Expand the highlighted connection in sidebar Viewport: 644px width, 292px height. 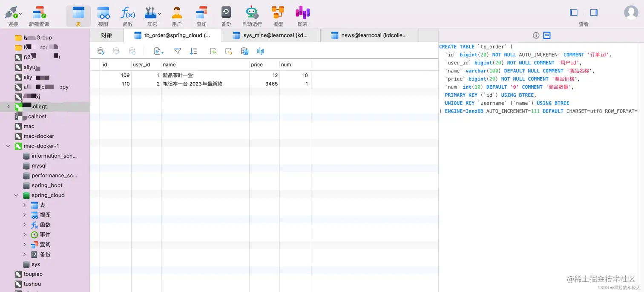click(8, 107)
